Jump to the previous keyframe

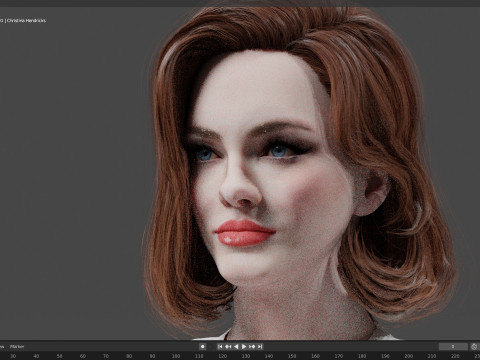(228, 347)
